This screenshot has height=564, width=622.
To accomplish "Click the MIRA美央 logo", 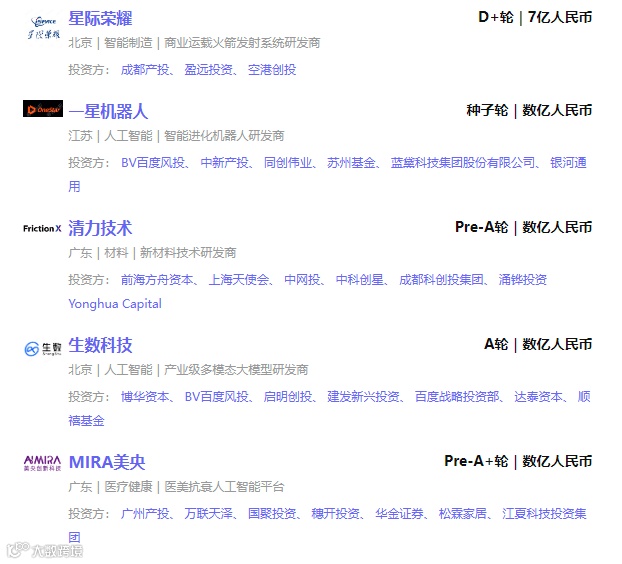I will tap(42, 463).
